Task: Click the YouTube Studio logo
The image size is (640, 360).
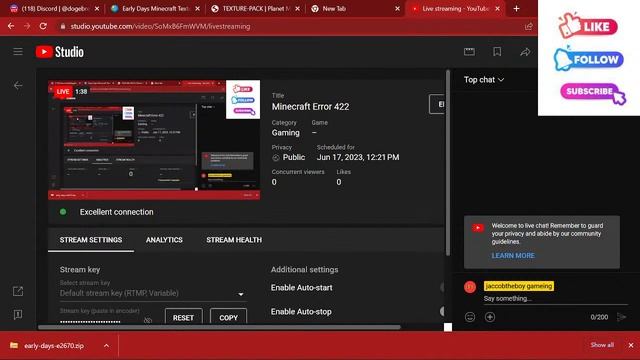Action: point(60,52)
